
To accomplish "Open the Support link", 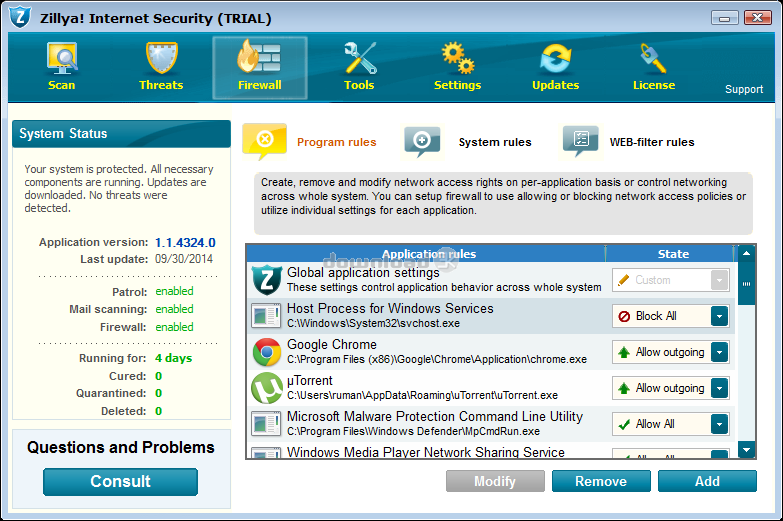I will coord(744,89).
